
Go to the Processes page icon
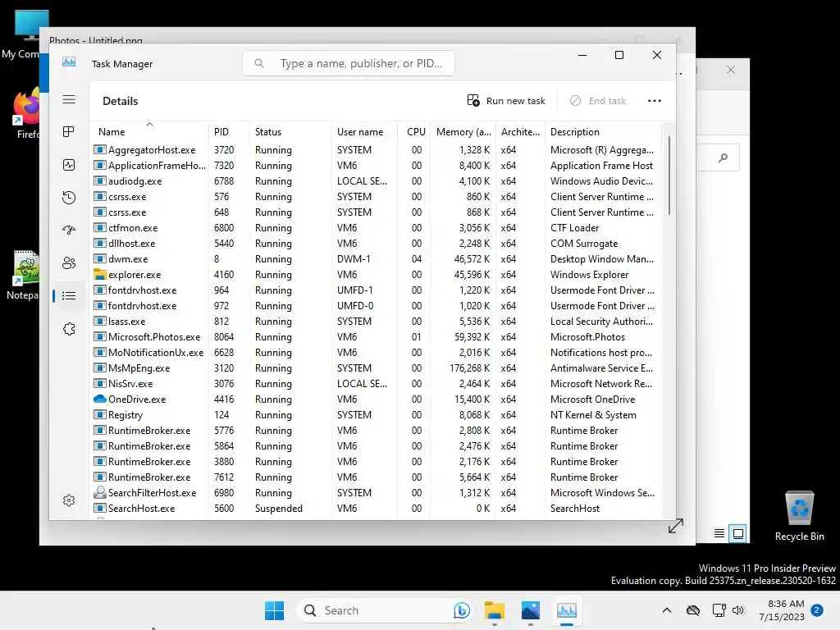[69, 132]
